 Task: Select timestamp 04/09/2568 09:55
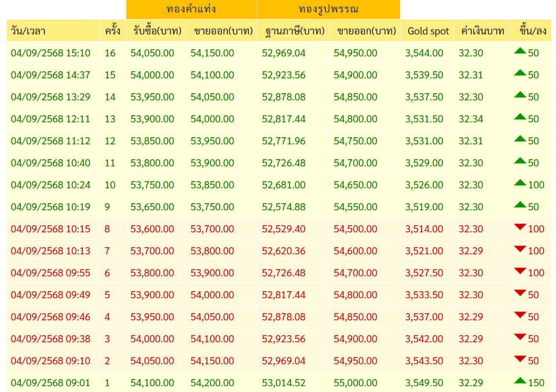pos(50,272)
